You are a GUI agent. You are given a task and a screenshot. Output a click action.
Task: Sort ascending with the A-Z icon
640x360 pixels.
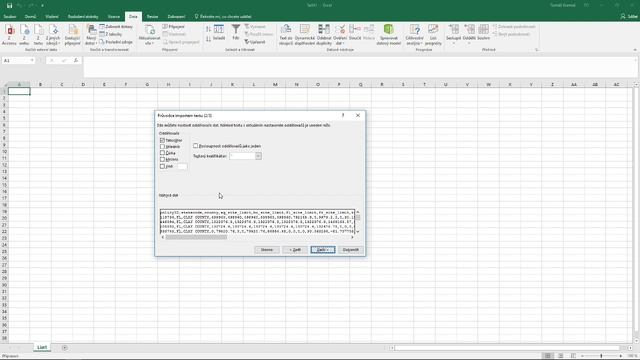click(x=209, y=29)
